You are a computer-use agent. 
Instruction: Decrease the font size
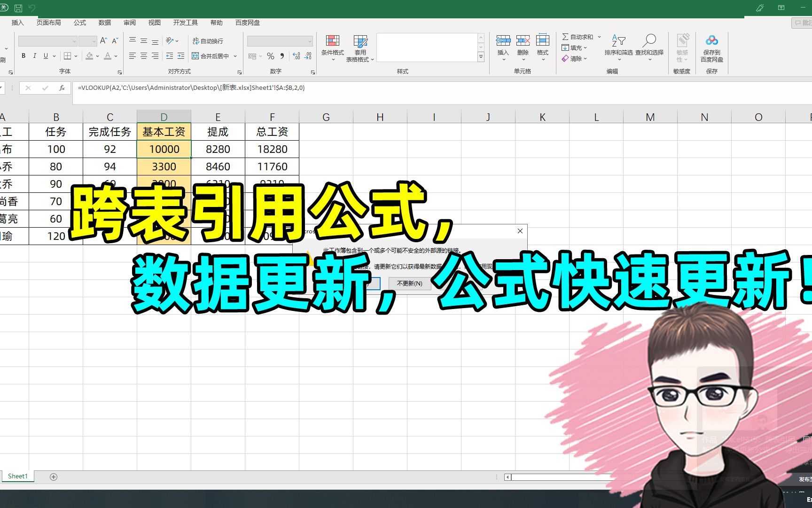[x=115, y=41]
